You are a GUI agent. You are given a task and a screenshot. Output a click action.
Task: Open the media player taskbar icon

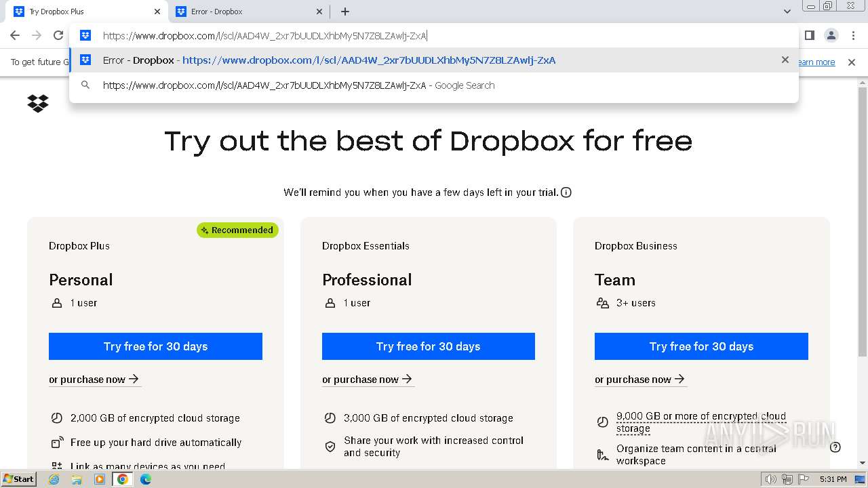(x=100, y=479)
